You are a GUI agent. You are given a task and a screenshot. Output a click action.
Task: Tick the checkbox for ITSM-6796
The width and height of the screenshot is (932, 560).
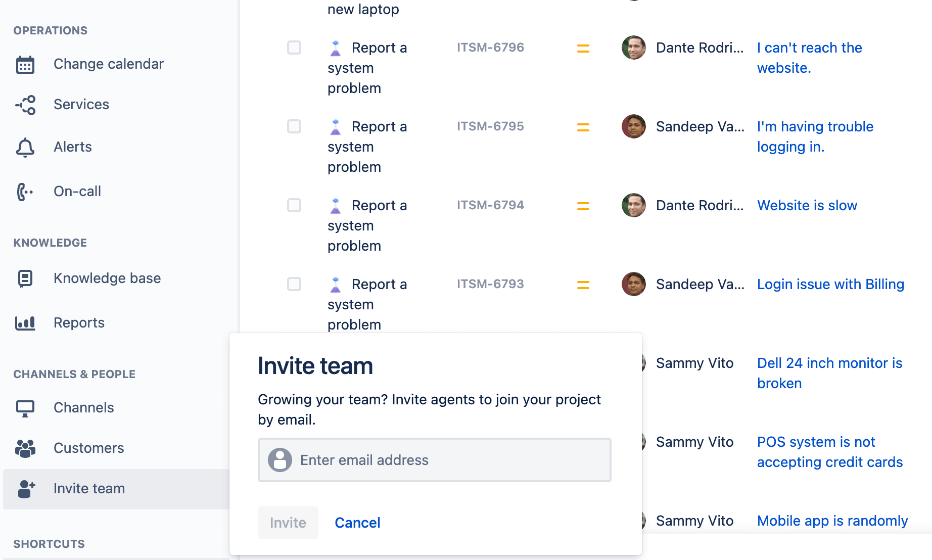(x=294, y=48)
